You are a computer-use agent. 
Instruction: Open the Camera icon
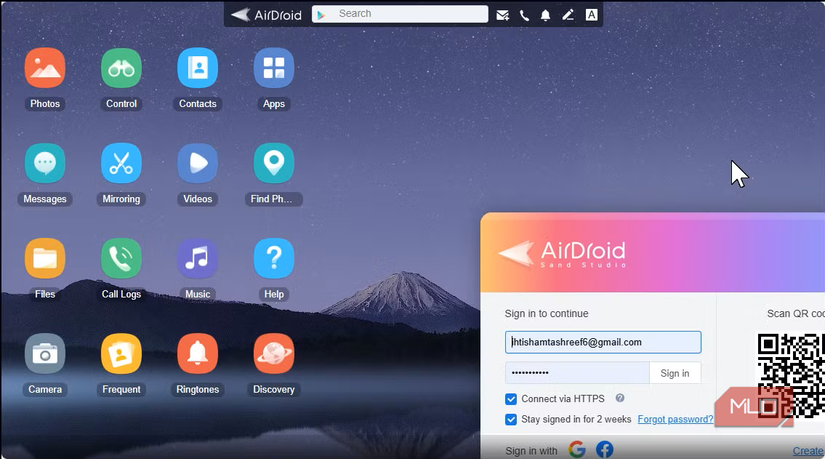(45, 354)
